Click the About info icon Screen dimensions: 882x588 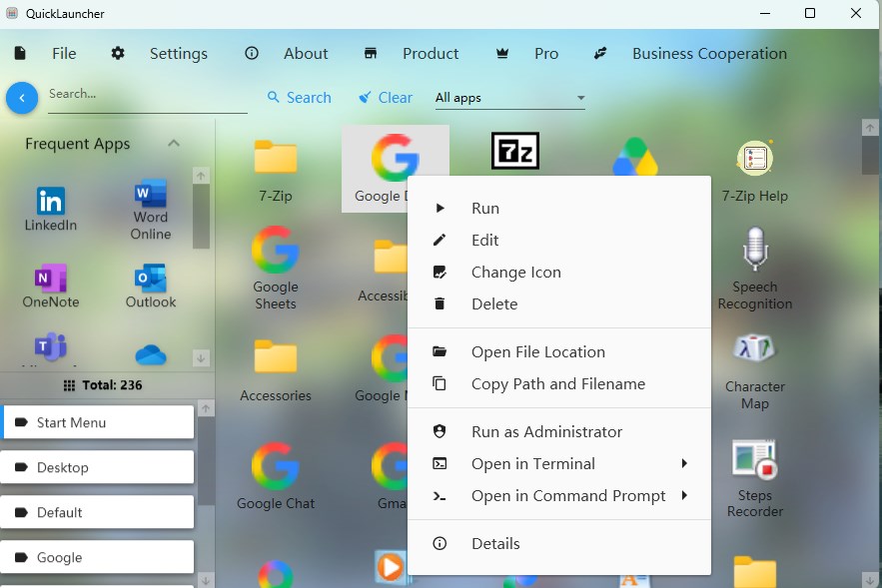(x=252, y=53)
